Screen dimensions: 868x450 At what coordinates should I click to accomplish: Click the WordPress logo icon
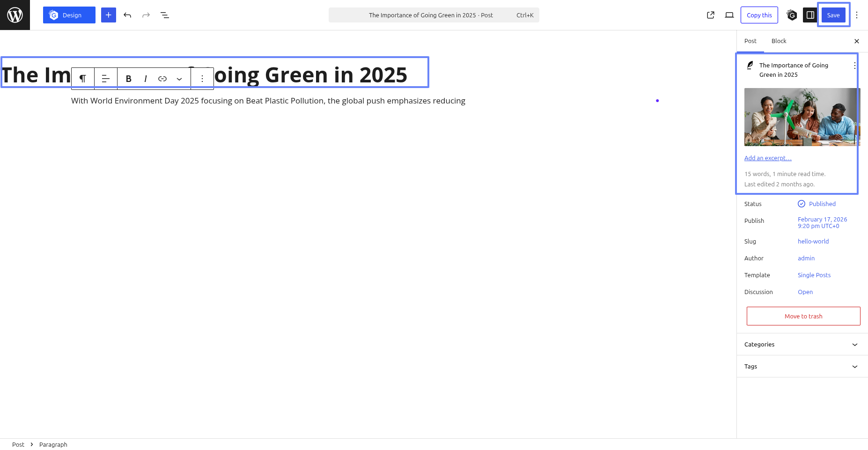pyautogui.click(x=15, y=15)
